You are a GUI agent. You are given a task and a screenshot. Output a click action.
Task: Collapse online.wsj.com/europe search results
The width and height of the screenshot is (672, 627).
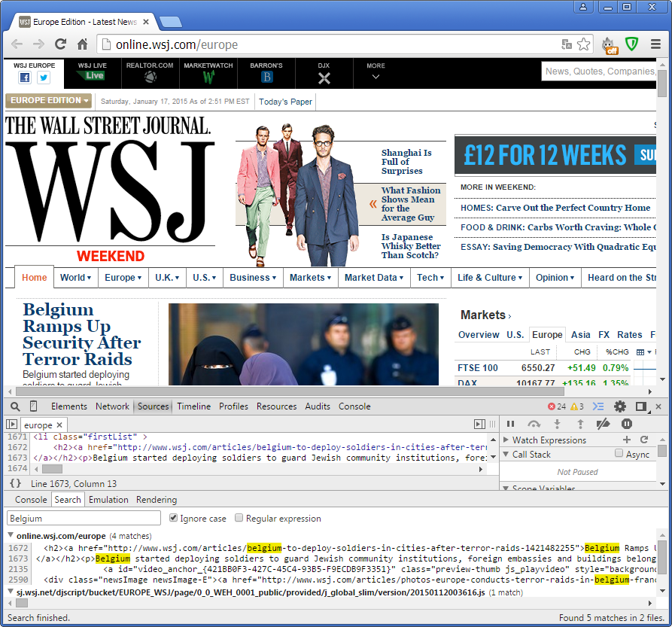pyautogui.click(x=11, y=535)
